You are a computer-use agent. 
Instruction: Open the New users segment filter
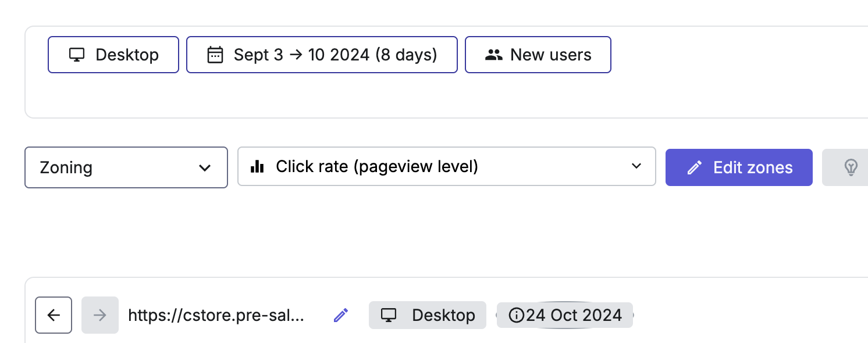[538, 55]
